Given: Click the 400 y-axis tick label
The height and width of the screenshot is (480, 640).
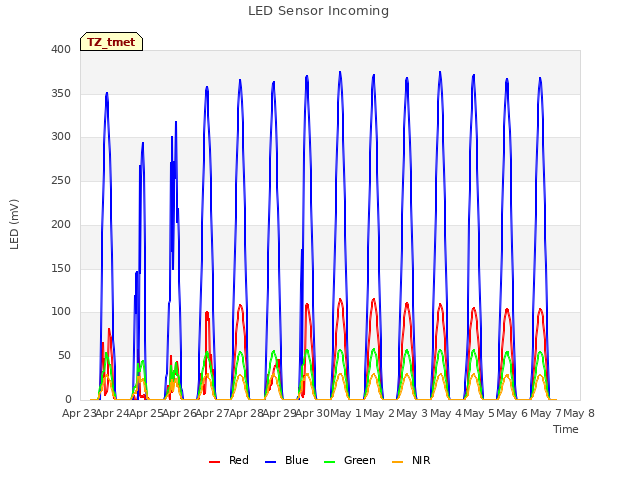Looking at the screenshot, I should (61, 49).
